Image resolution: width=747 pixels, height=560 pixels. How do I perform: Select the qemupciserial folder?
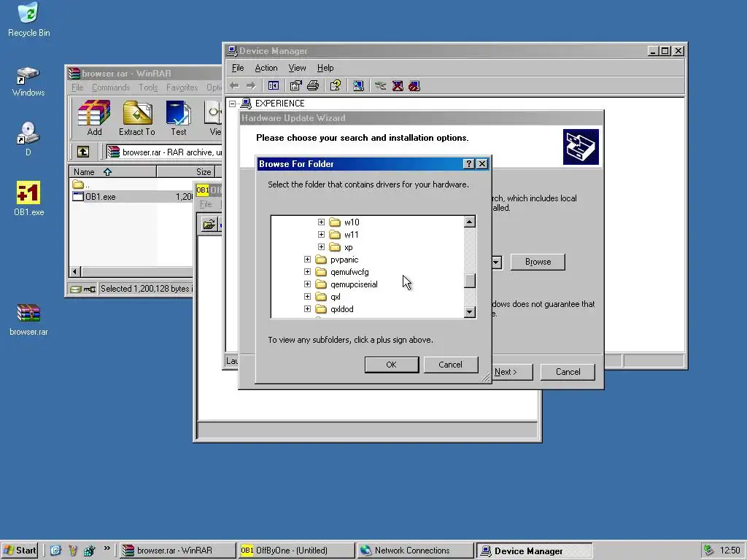(x=354, y=284)
